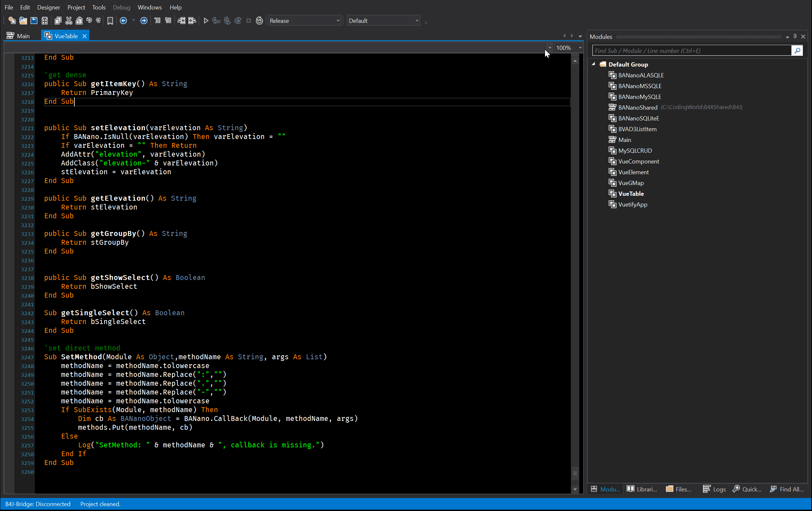Click the Navigate Backward arrow icon
The width and height of the screenshot is (812, 511).
(123, 21)
